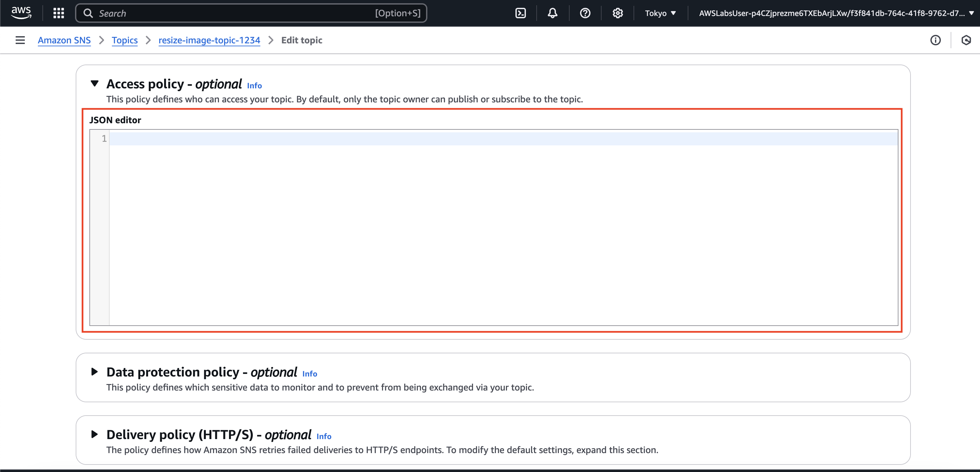Open the info panel circle icon

936,40
